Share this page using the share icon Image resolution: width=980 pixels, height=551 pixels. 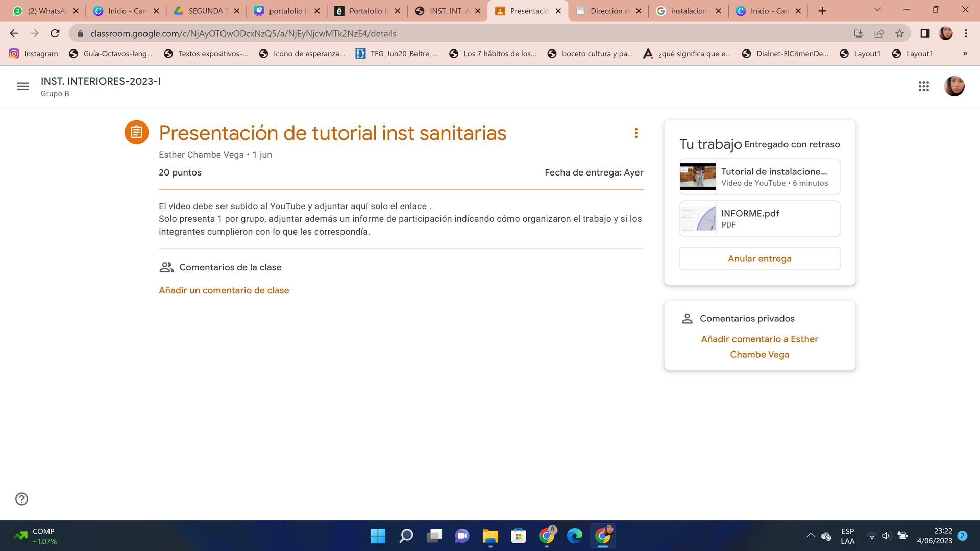click(x=879, y=33)
